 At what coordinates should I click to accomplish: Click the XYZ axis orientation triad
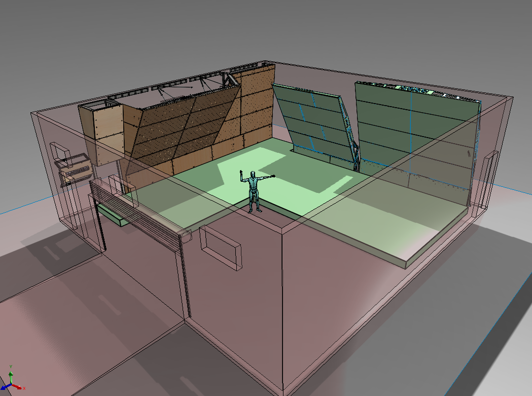click(12, 378)
